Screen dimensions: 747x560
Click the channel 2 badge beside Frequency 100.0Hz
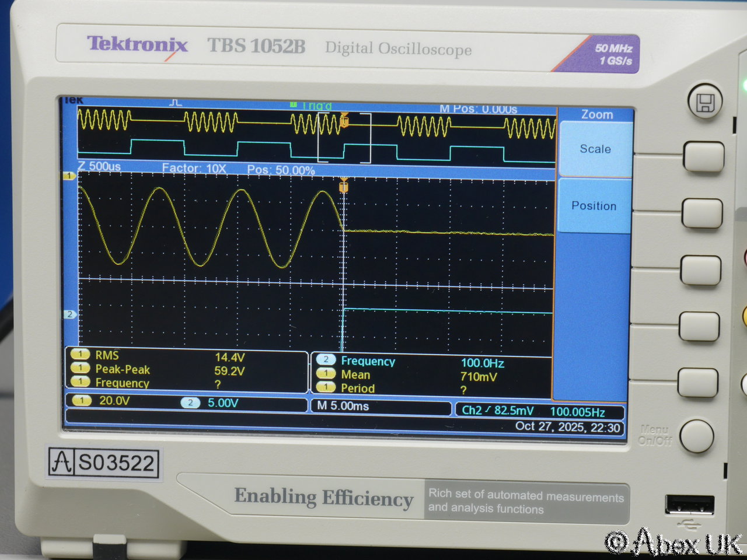(x=326, y=360)
